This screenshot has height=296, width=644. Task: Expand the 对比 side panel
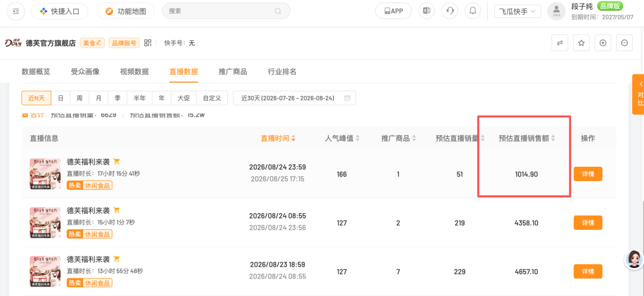(x=638, y=94)
